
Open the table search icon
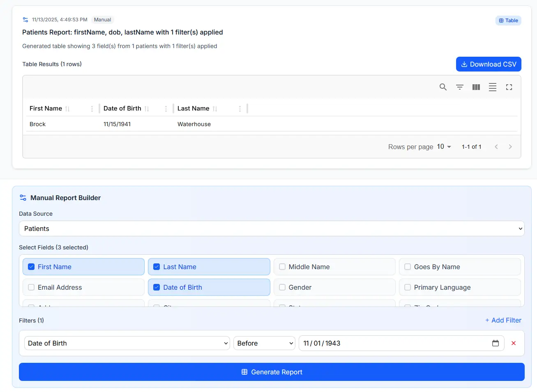click(x=443, y=87)
